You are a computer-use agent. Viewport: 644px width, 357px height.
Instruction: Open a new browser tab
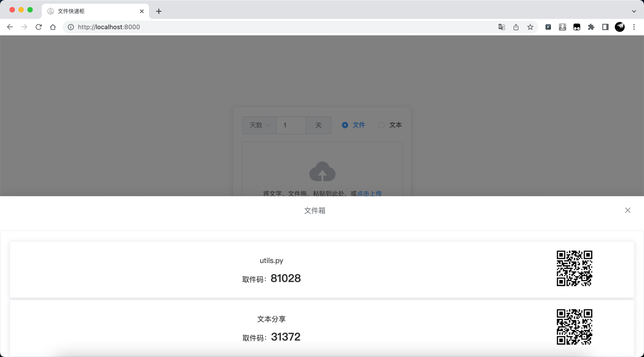point(158,11)
